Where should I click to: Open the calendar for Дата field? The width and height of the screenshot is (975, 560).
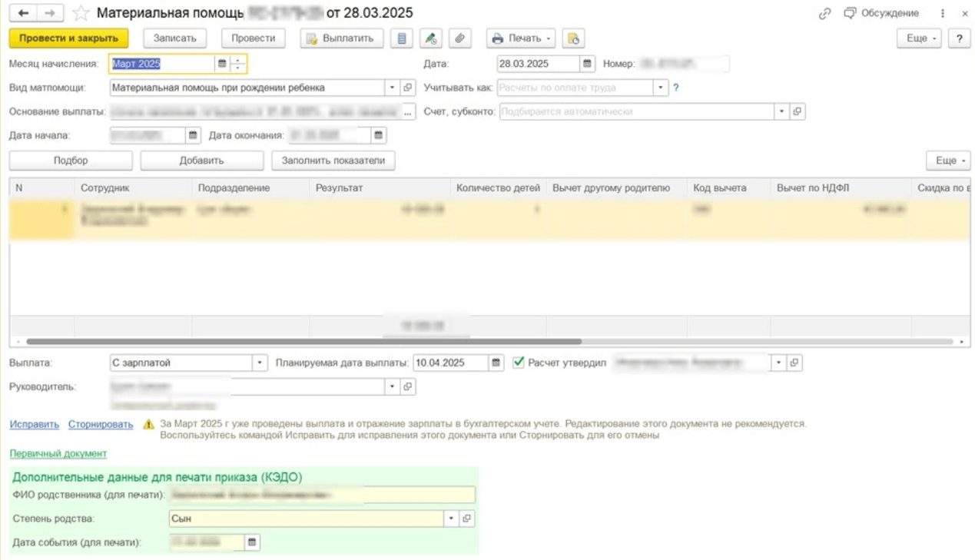(x=587, y=64)
